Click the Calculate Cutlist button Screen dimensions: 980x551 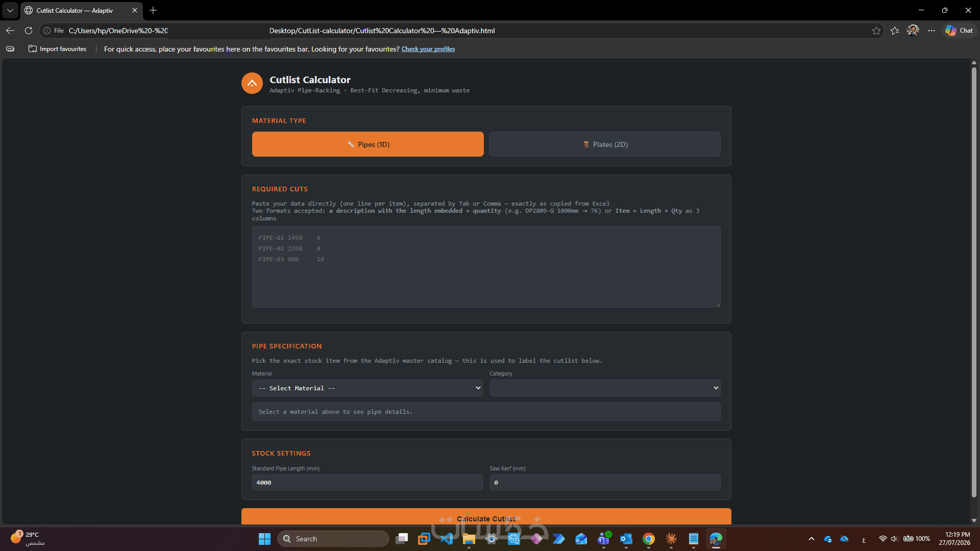(486, 517)
